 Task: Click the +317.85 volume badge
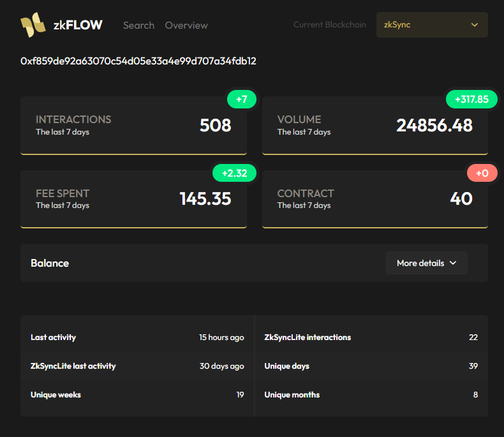471,100
